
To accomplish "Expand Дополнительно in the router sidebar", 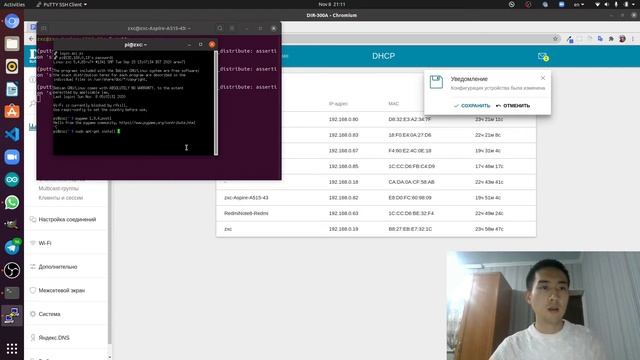I will pos(54,267).
